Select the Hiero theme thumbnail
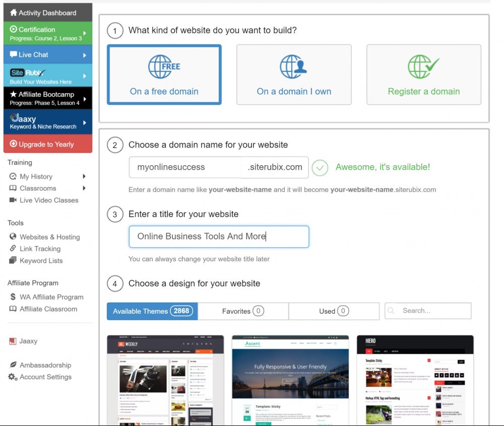This screenshot has height=426, width=504. click(415, 380)
